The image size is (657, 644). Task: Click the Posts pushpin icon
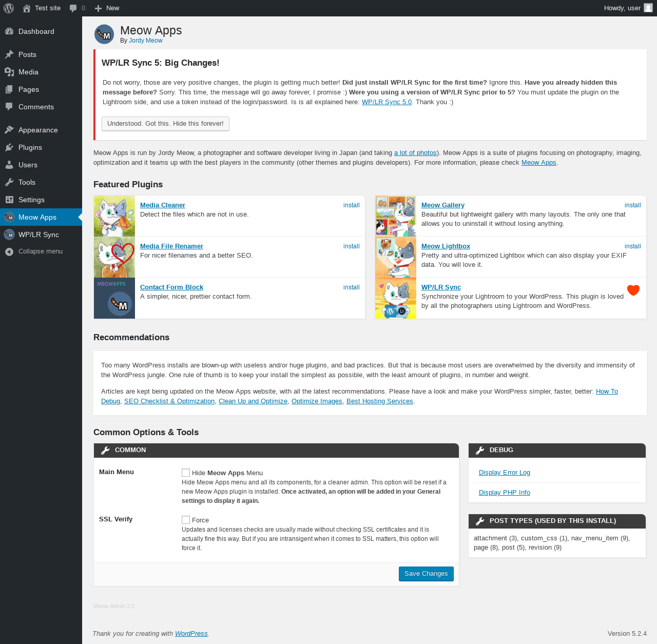(x=9, y=54)
